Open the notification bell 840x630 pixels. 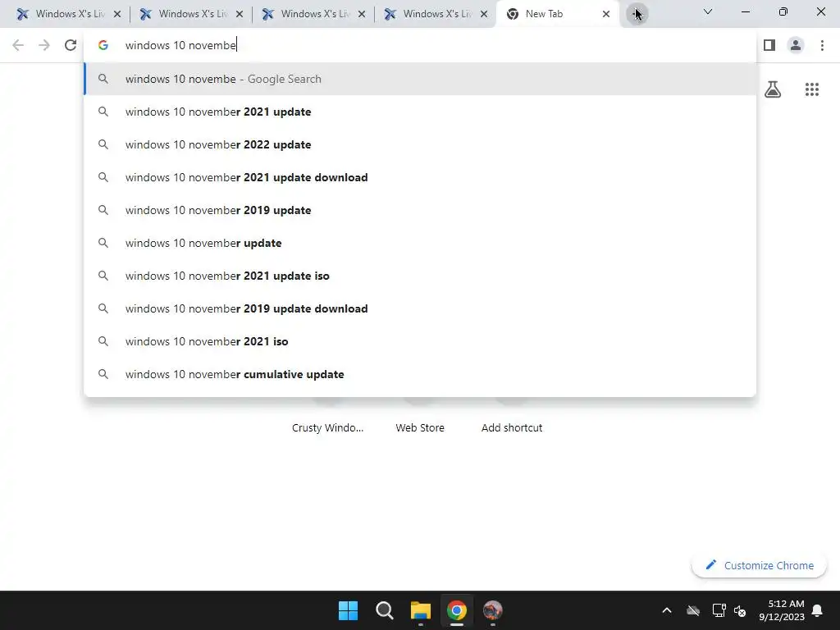coord(817,610)
